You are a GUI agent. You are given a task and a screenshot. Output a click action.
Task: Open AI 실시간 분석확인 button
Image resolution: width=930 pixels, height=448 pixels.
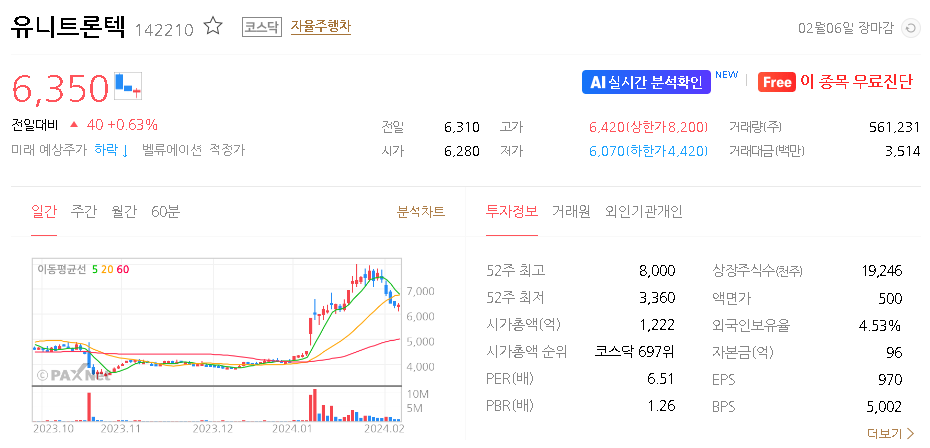click(x=646, y=82)
